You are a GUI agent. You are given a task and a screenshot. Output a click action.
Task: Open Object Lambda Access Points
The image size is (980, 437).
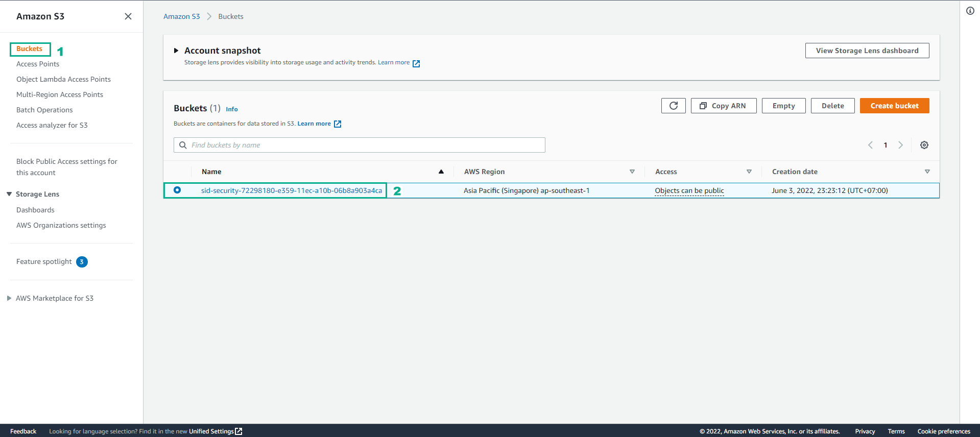click(x=63, y=79)
